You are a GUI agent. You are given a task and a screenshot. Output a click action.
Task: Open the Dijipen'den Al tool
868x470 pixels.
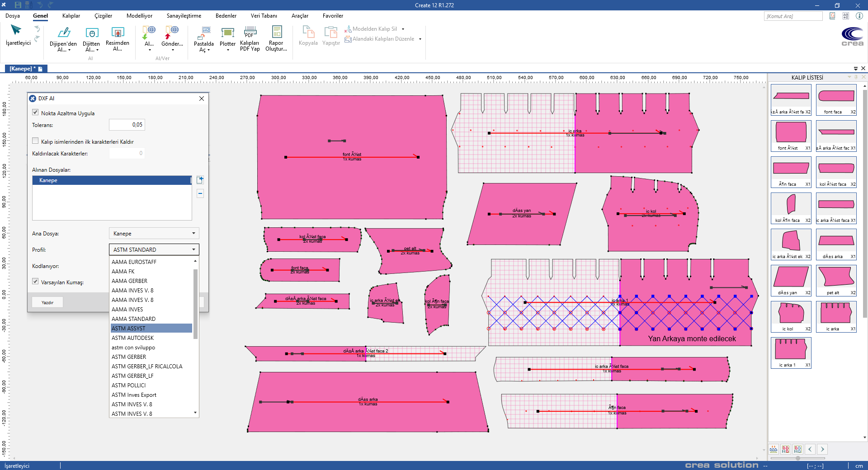point(64,33)
